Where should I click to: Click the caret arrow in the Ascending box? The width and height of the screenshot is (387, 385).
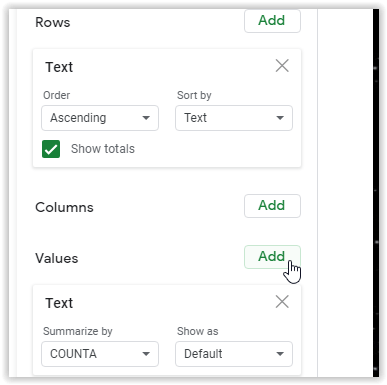(x=146, y=118)
